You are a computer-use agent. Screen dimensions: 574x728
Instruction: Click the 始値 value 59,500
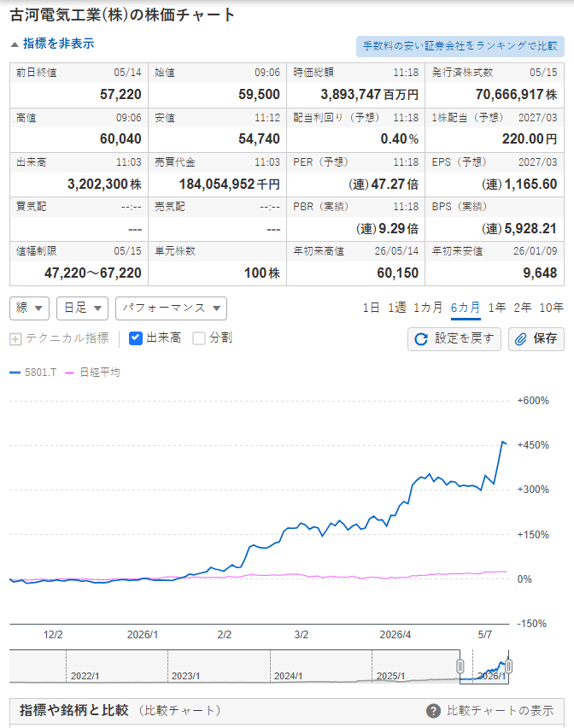point(259,94)
